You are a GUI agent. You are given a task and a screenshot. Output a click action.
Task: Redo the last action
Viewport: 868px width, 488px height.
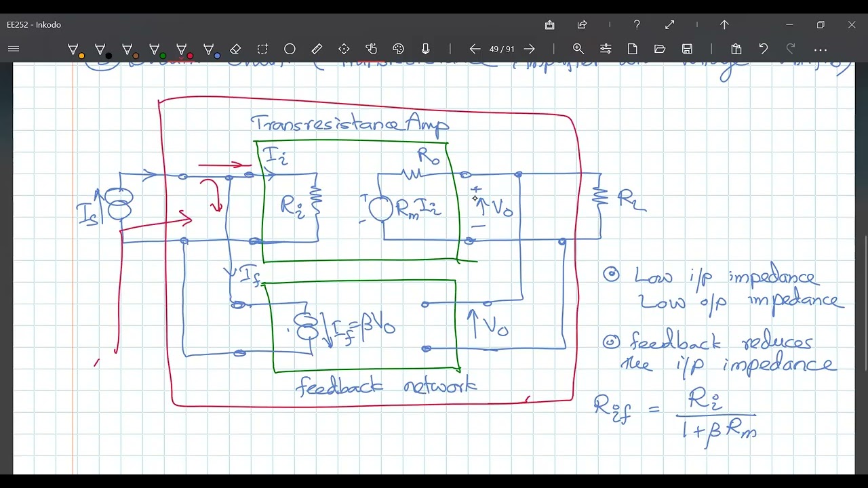(791, 49)
